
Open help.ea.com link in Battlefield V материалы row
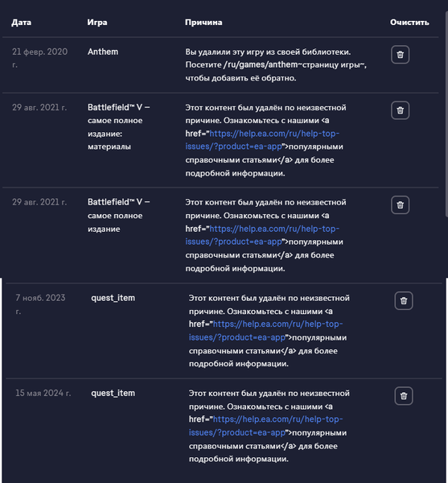[x=262, y=140]
